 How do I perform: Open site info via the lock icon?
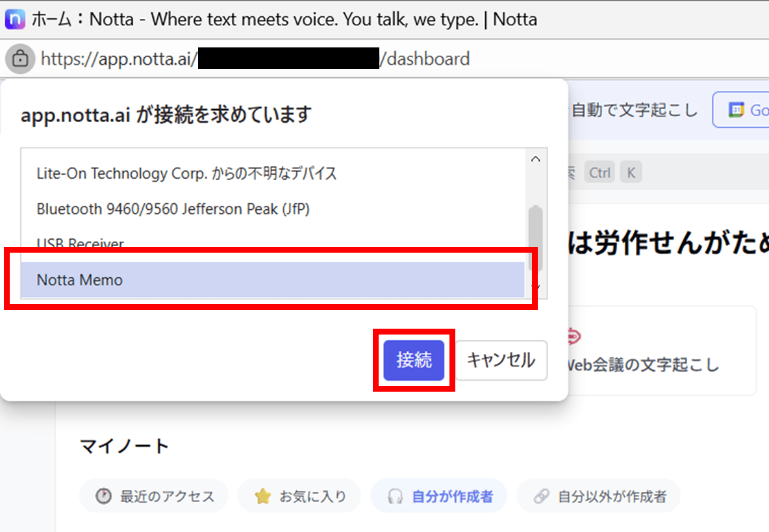click(x=20, y=59)
